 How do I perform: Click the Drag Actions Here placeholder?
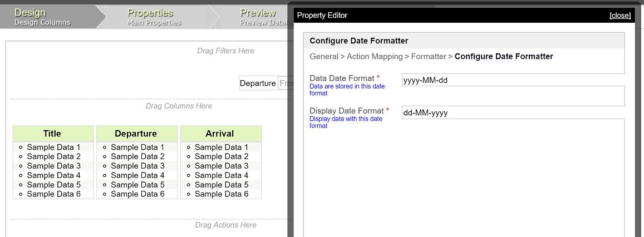(225, 225)
